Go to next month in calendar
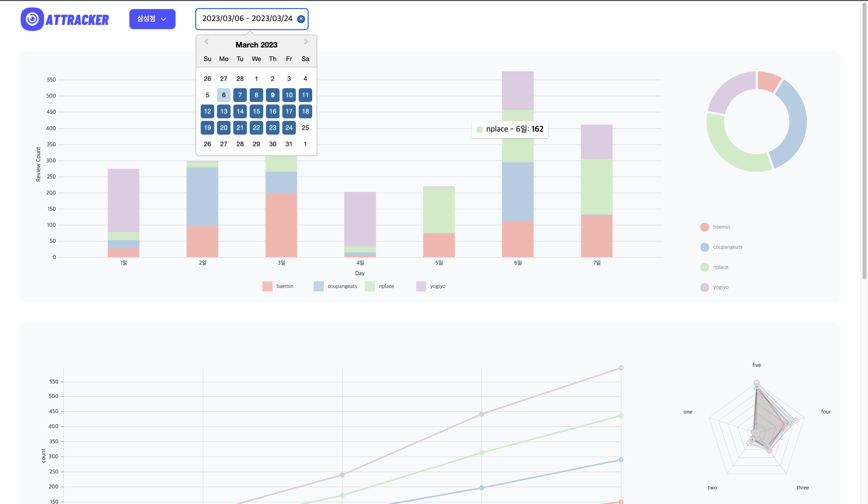868x504 pixels. [306, 42]
